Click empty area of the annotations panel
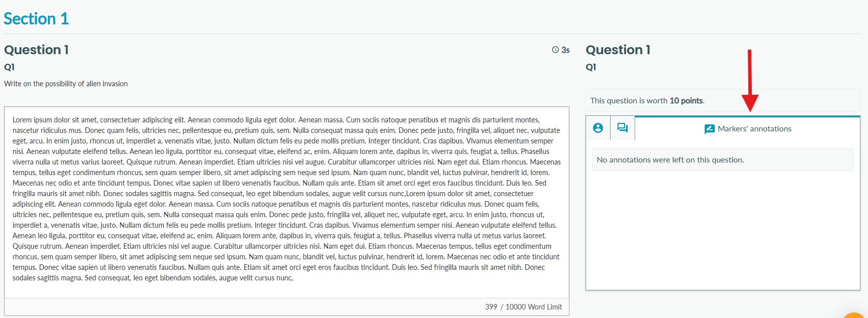Viewport: 868px width, 318px height. pyautogui.click(x=722, y=231)
